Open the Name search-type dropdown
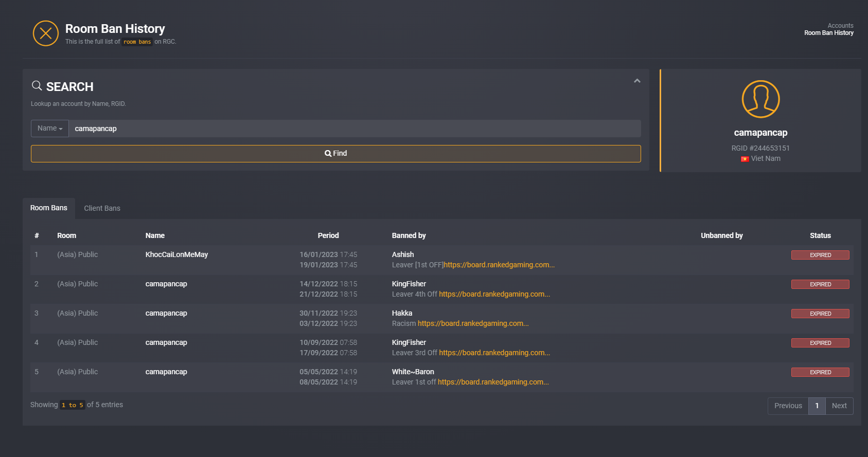This screenshot has width=868, height=457. point(50,129)
